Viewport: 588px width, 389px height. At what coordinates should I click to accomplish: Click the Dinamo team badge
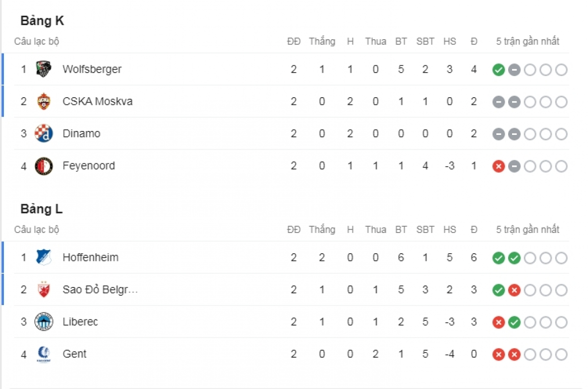(44, 133)
